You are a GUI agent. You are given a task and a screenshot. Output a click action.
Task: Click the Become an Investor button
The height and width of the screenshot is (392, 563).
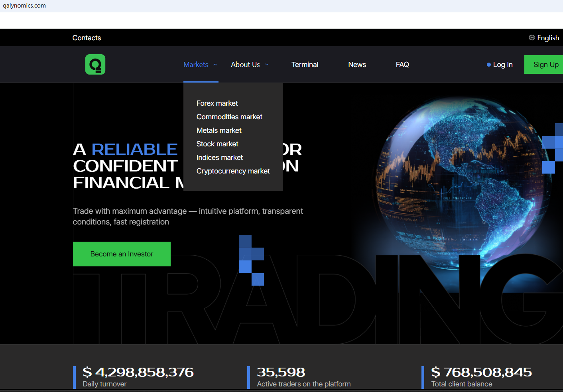[x=122, y=254]
